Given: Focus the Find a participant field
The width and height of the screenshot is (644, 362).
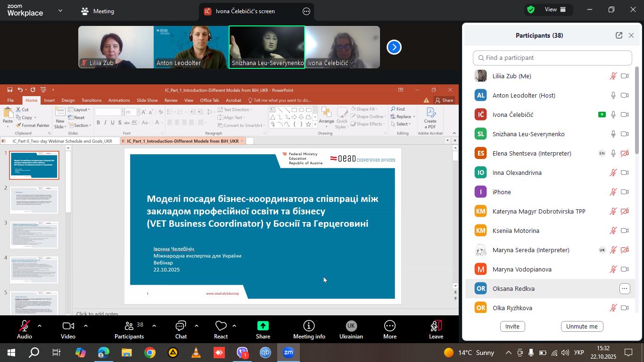Looking at the screenshot, I should tap(553, 58).
